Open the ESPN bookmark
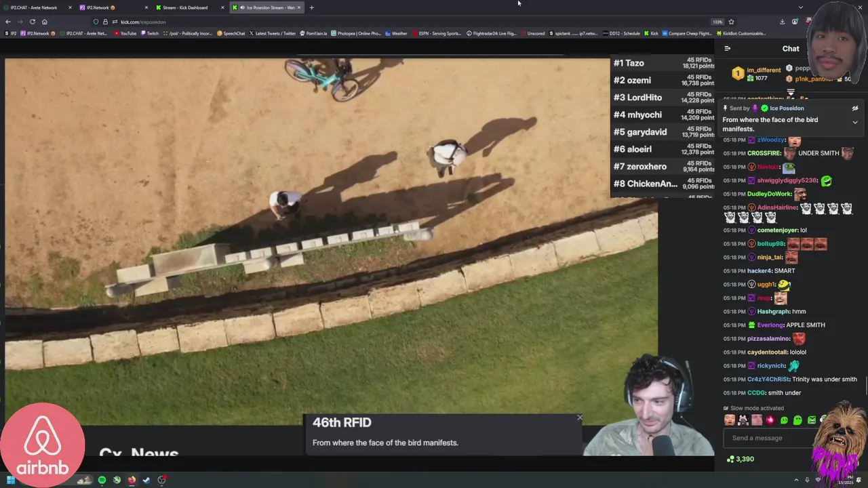 pyautogui.click(x=437, y=33)
